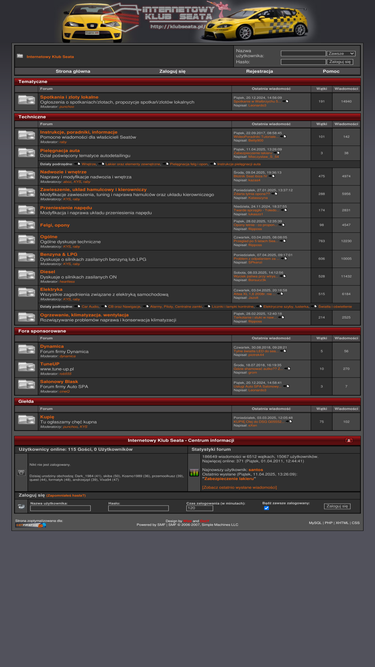375x667 pixels.
Task: Click board icon beside Salonowy Blask
Action: click(26, 385)
